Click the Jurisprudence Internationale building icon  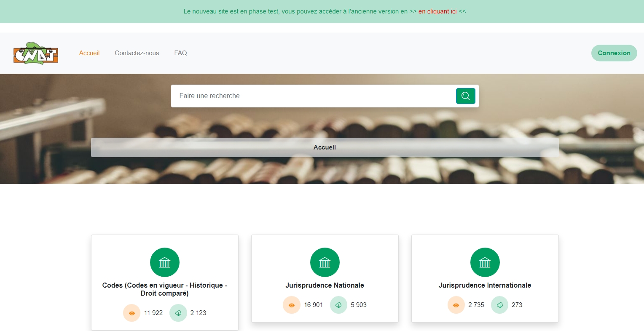(x=485, y=262)
